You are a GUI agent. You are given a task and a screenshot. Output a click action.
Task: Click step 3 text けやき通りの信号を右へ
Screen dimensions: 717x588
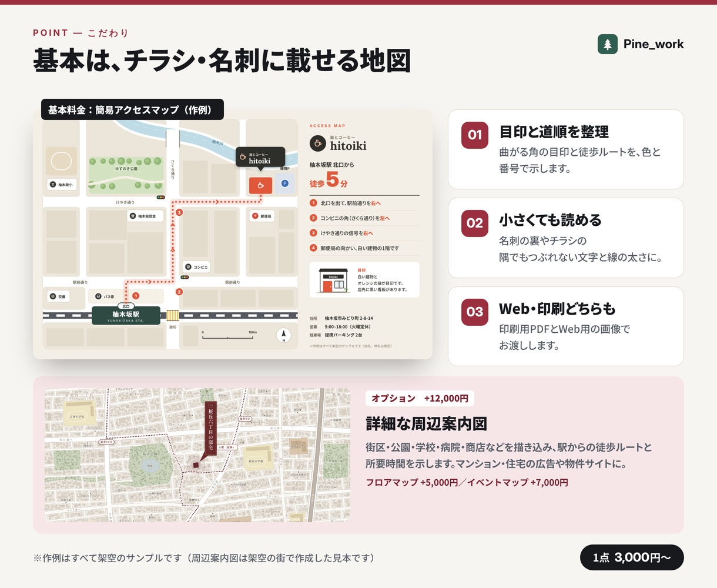(x=347, y=233)
